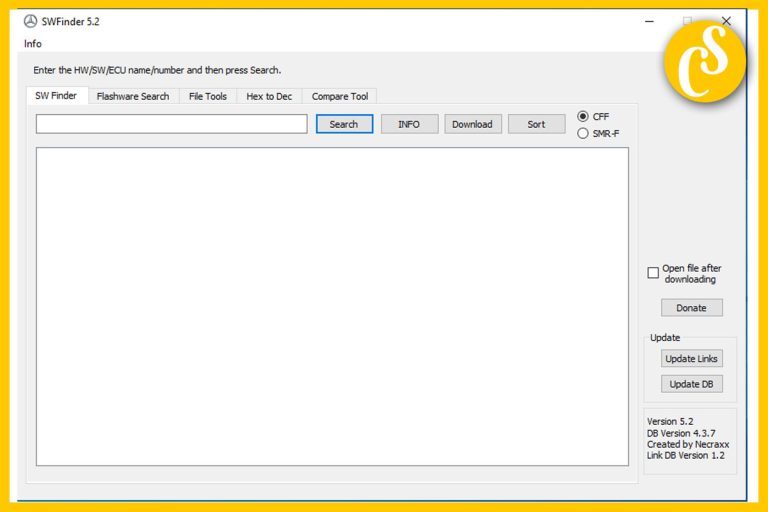Click inside the empty search results list

pos(332,305)
